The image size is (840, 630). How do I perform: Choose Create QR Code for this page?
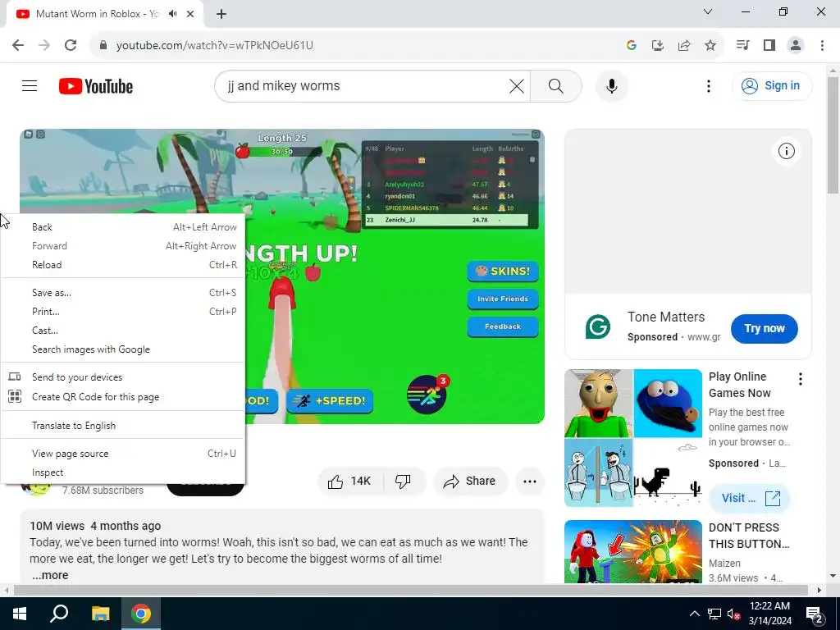click(122, 397)
